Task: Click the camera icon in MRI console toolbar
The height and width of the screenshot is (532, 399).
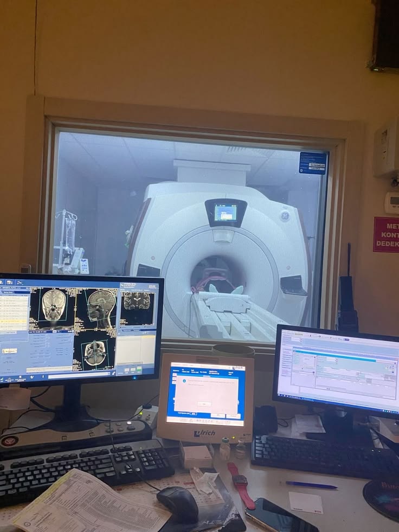Action: (x=9, y=283)
